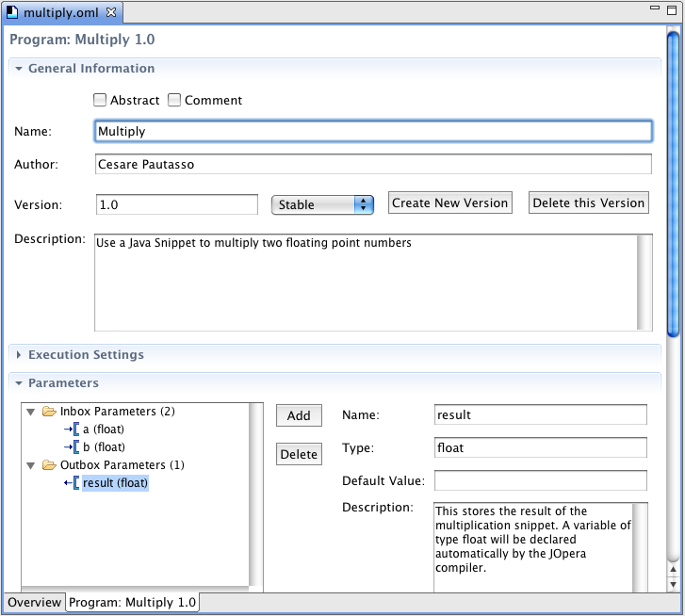Select Inbox Parameters (2) tree row
This screenshot has height=616, width=685.
(x=118, y=412)
